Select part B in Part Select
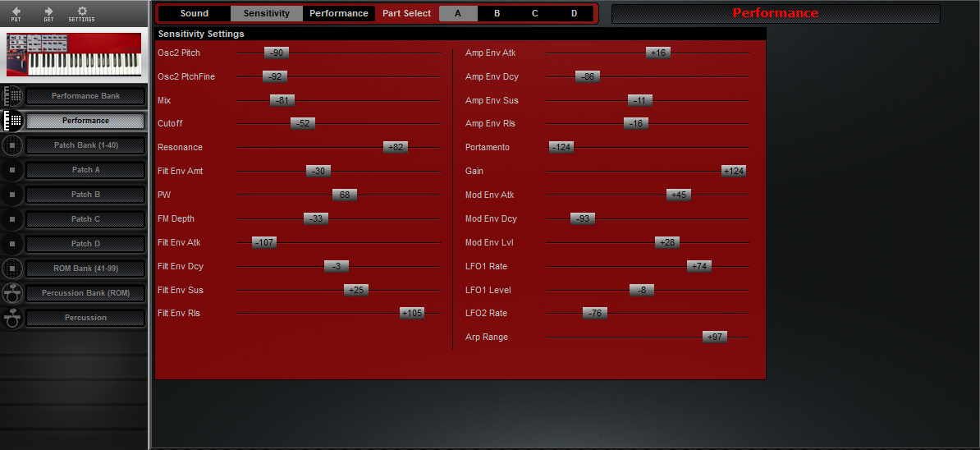This screenshot has height=450, width=980. click(497, 14)
